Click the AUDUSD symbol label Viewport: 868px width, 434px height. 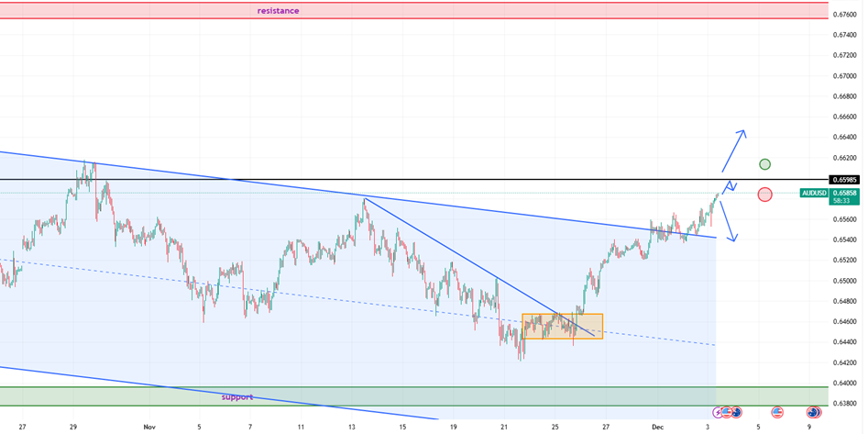click(814, 193)
